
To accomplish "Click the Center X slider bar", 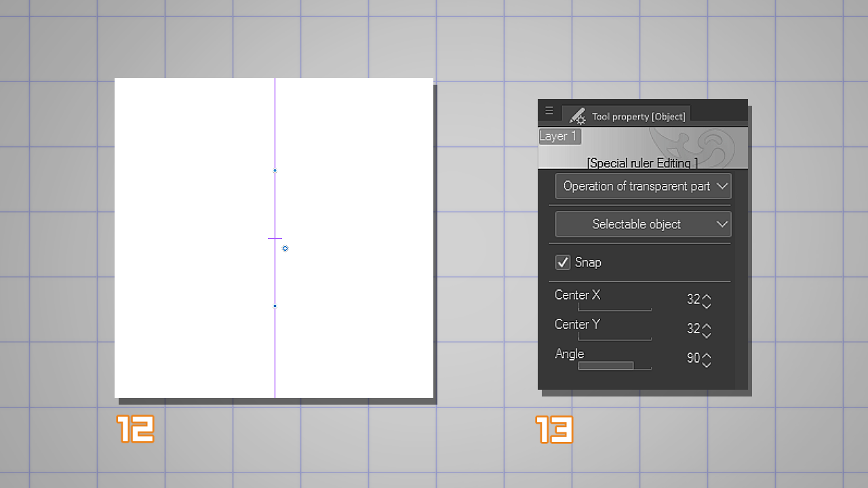I will 614,308.
